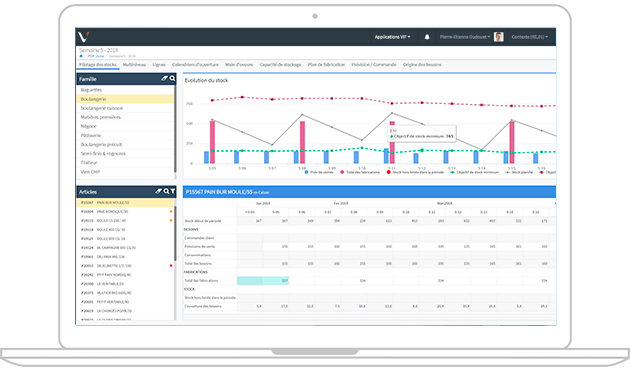Select article BOULE CS 200 / 60
The width and height of the screenshot is (630, 371).
[x=125, y=221]
